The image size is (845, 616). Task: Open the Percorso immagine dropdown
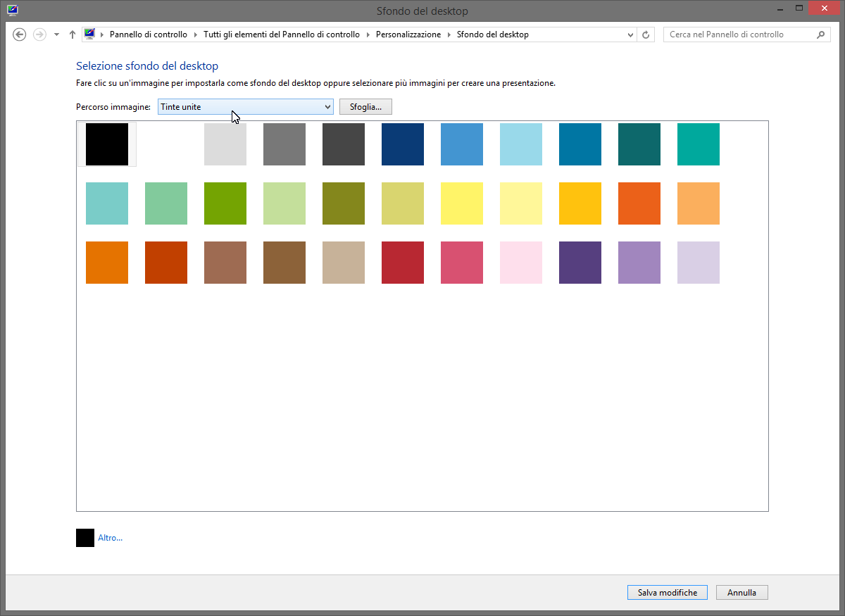[x=245, y=107]
